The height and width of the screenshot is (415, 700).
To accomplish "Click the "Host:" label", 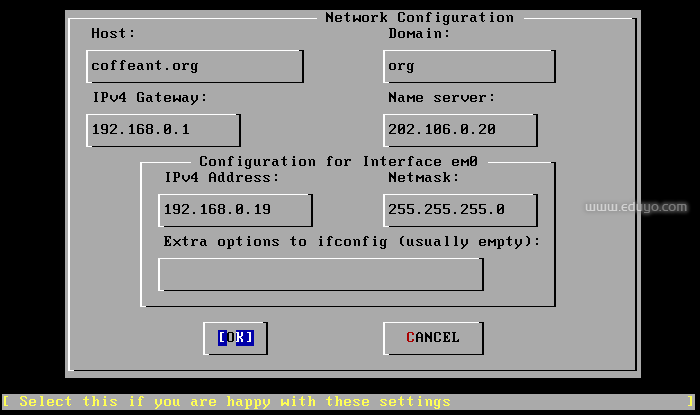I will [115, 33].
